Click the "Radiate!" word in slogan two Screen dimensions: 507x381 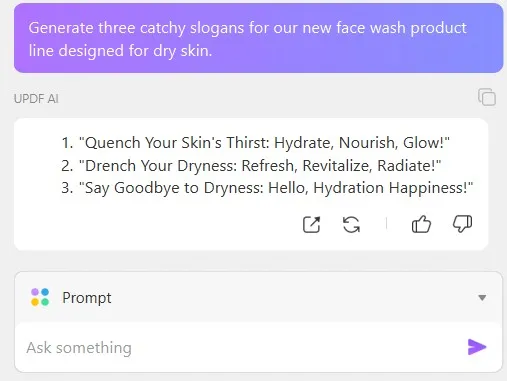[x=409, y=165]
